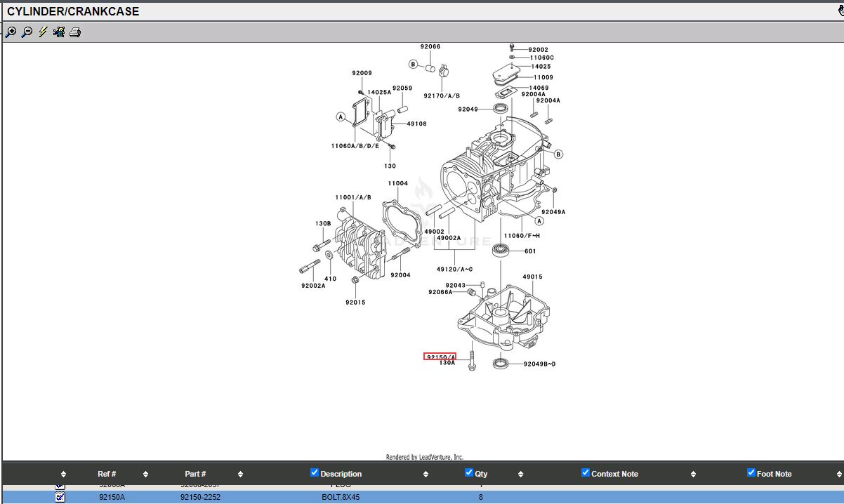
Task: Click the lightning bolt toolbar icon
Action: point(43,32)
